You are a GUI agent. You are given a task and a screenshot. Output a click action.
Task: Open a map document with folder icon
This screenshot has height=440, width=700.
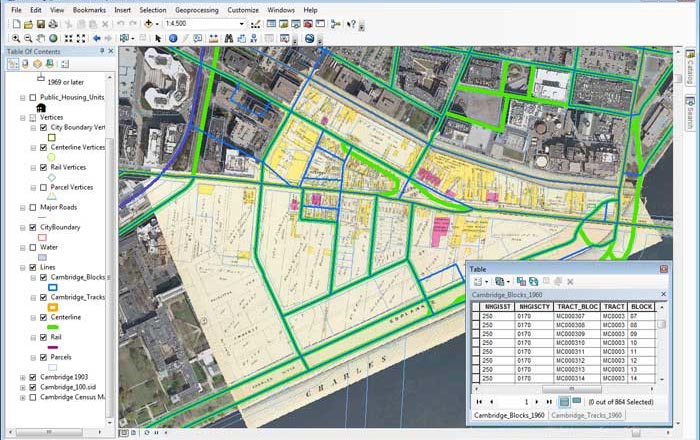pyautogui.click(x=28, y=24)
